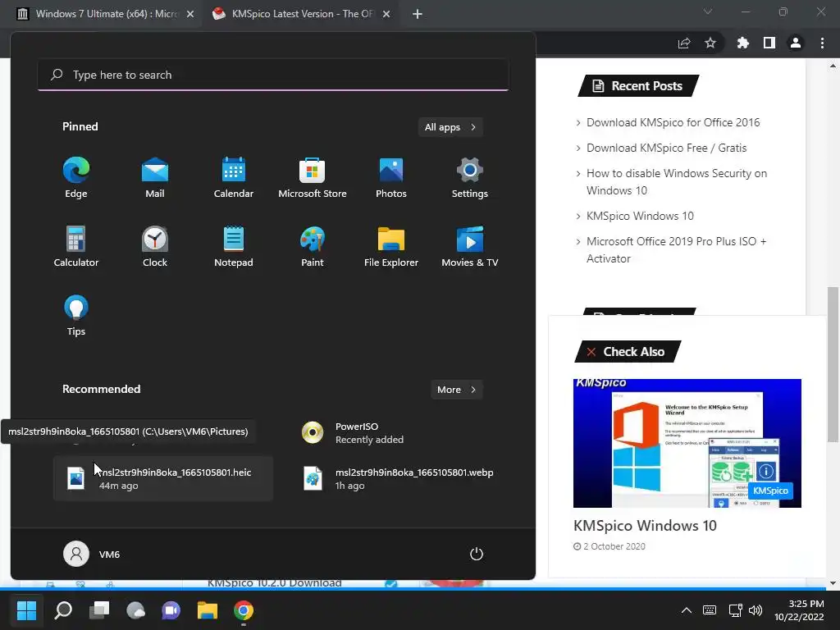The width and height of the screenshot is (840, 630).
Task: Switch to Chrome on the taskbar
Action: 244,610
